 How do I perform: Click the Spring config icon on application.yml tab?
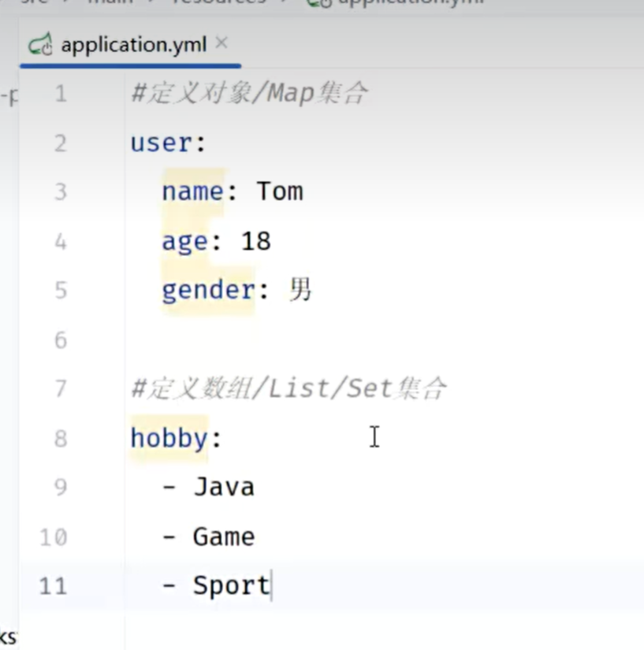(40, 45)
